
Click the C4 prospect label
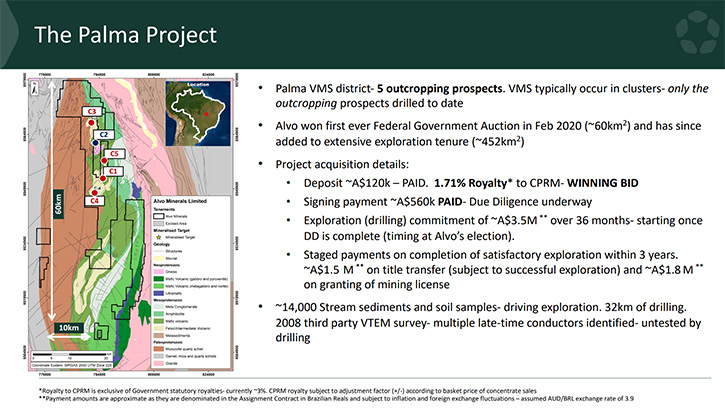pyautogui.click(x=94, y=201)
